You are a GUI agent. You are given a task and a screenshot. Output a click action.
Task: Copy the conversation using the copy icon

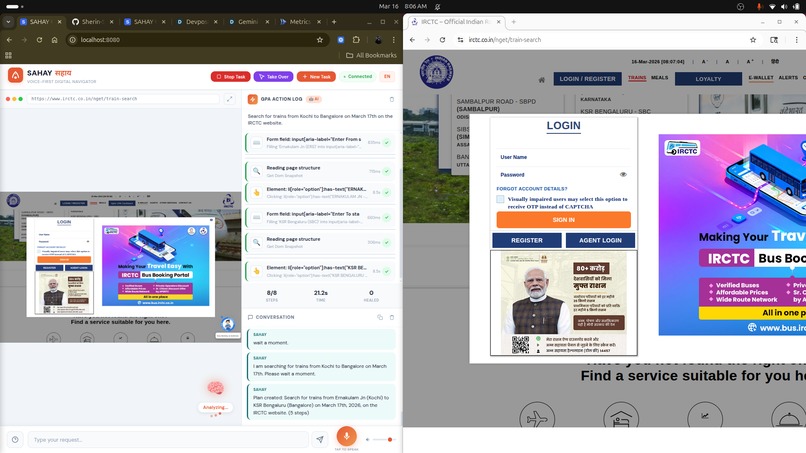coord(380,317)
